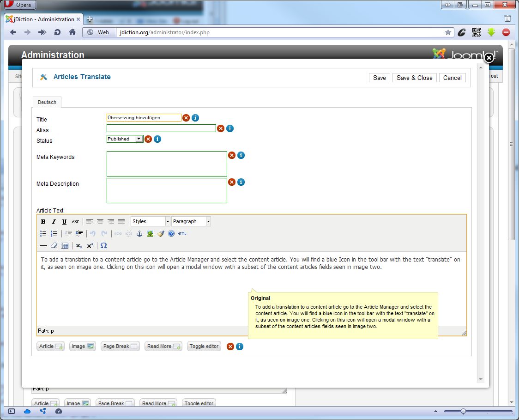This screenshot has height=420, width=519.
Task: Click the anchor insert icon
Action: coord(139,234)
